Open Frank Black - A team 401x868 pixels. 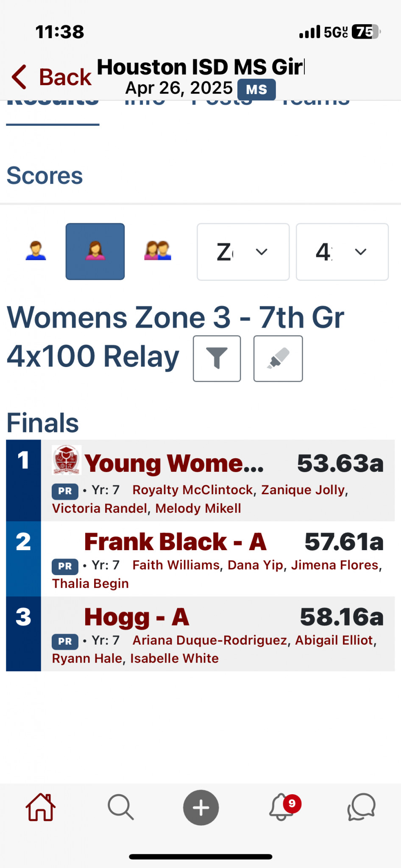175,542
